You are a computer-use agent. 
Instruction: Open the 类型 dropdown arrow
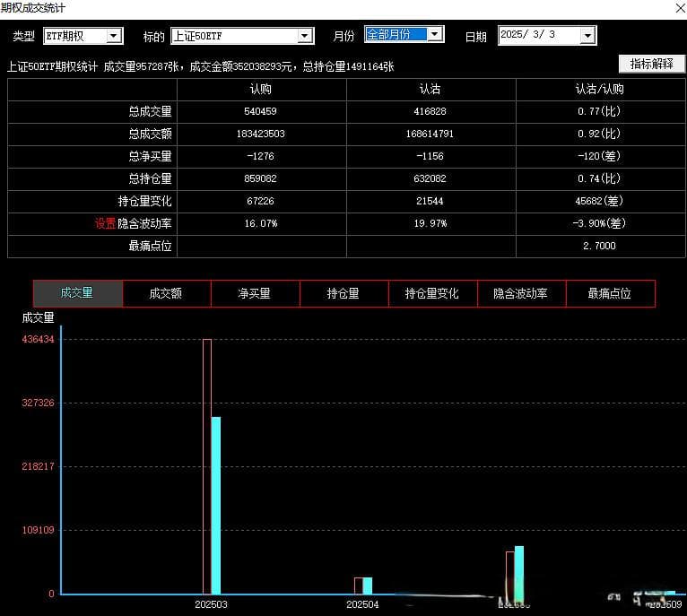[x=114, y=36]
